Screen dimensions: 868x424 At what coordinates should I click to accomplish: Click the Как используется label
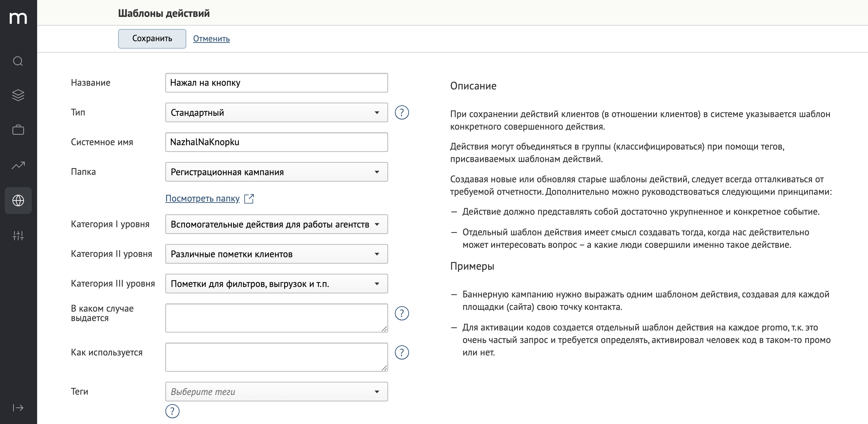point(107,352)
